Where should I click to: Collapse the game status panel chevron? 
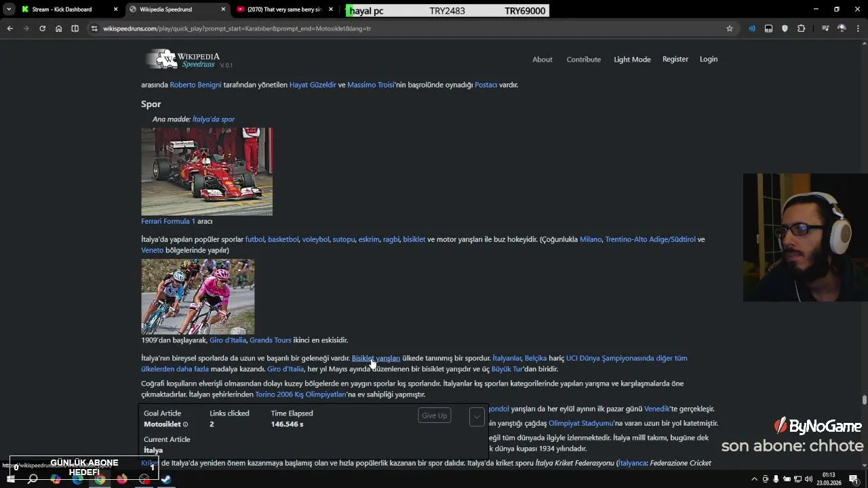(477, 416)
